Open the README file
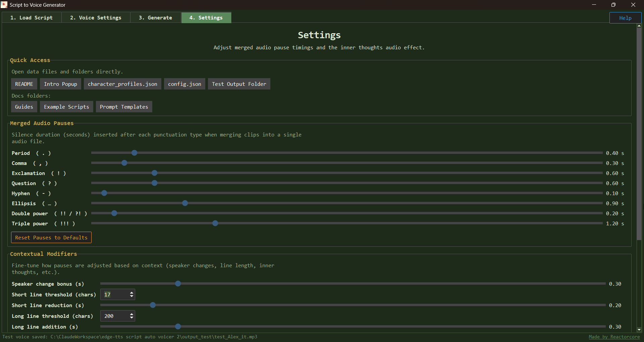The image size is (644, 342). click(x=24, y=84)
